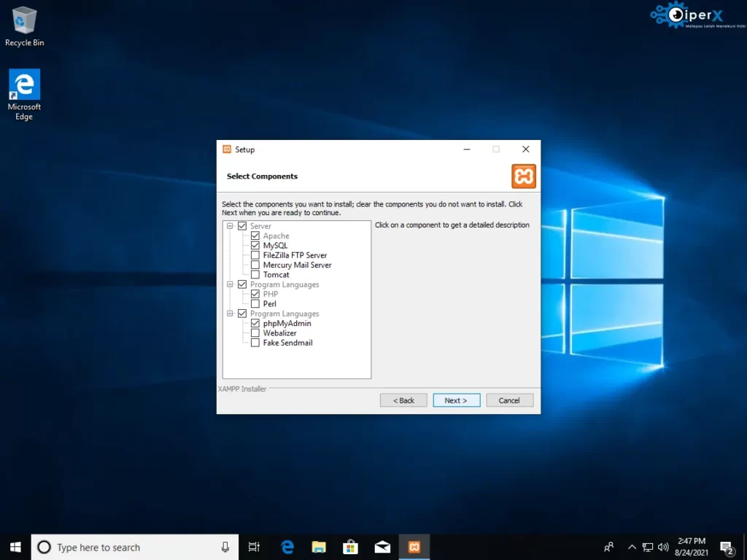Collapse the first Program Languages node
The height and width of the screenshot is (560, 747).
coord(230,284)
